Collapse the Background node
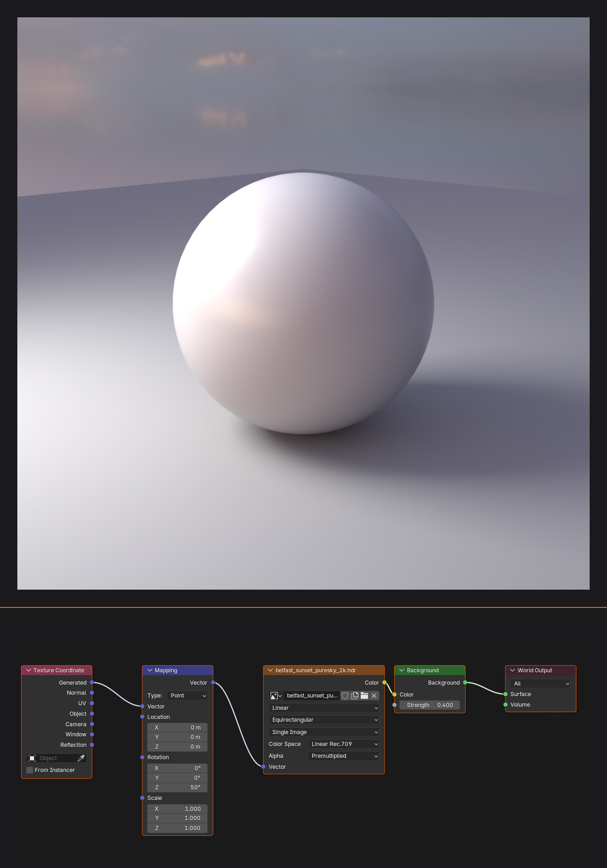The width and height of the screenshot is (607, 868). pyautogui.click(x=402, y=670)
